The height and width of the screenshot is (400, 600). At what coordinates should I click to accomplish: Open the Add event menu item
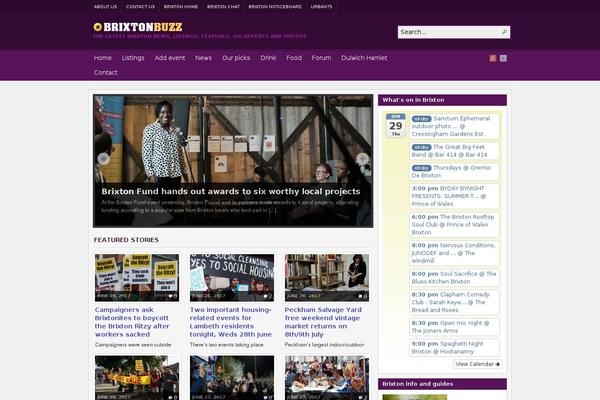(170, 58)
